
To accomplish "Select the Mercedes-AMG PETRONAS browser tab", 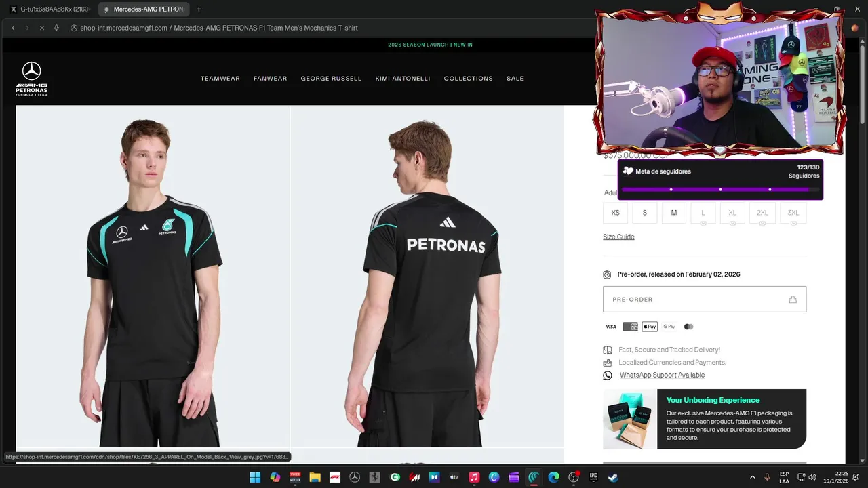I will tap(144, 9).
